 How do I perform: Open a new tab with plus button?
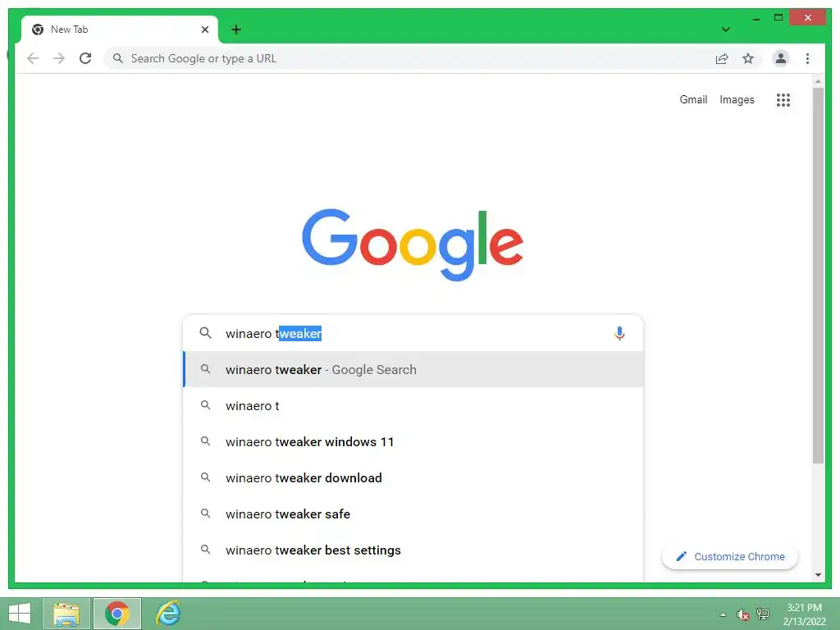pos(236,30)
